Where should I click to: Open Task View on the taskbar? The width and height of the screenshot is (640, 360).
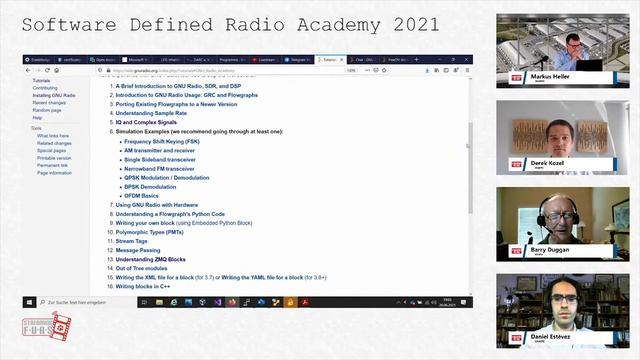point(144,302)
